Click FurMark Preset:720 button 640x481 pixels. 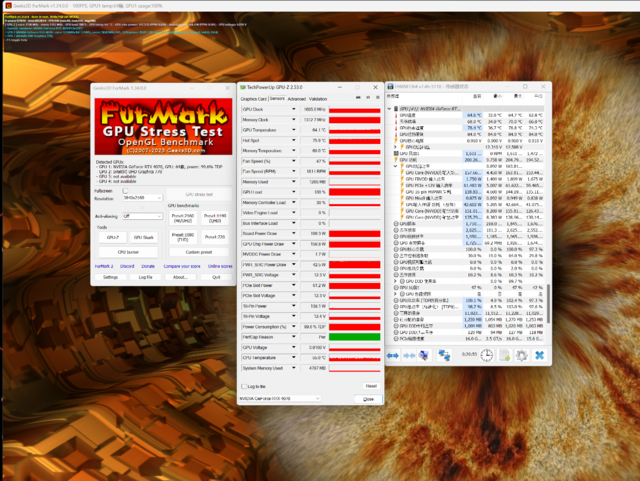click(x=215, y=237)
